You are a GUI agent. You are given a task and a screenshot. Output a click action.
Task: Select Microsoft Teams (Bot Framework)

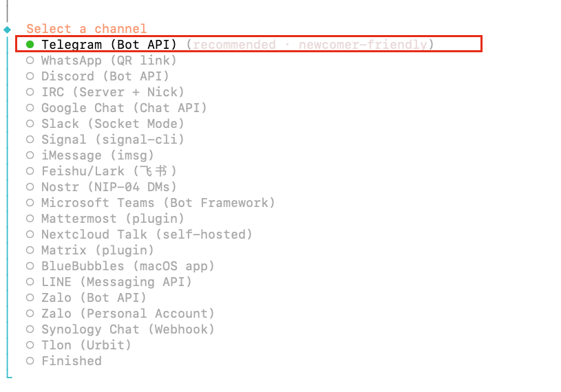click(x=158, y=203)
